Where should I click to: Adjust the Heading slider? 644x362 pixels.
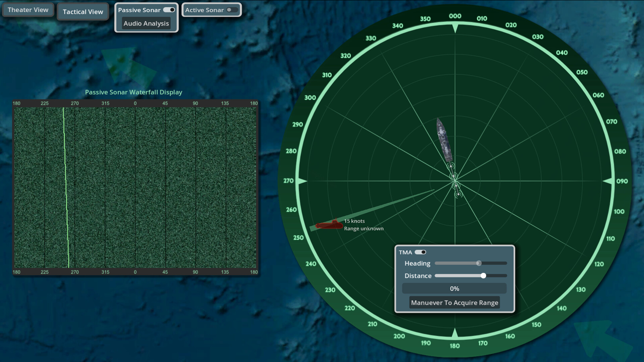(x=479, y=263)
